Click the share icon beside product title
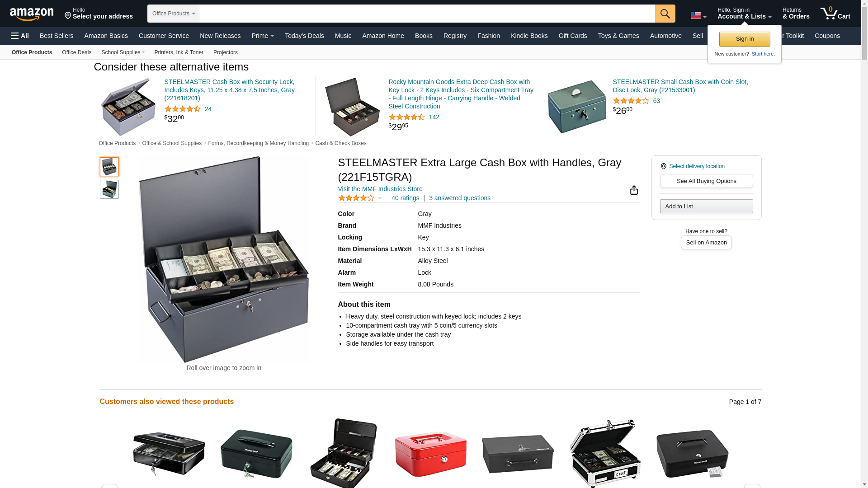The image size is (868, 488). pyautogui.click(x=634, y=190)
